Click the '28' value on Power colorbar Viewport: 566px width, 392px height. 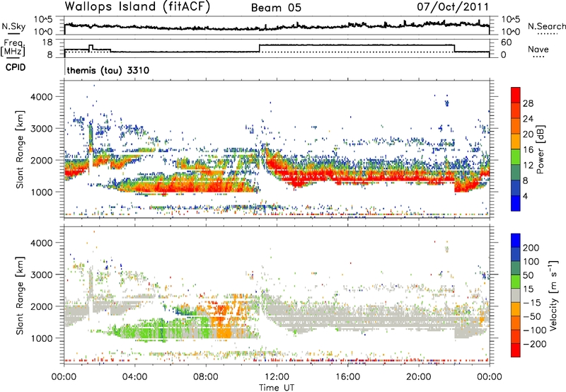coord(528,103)
